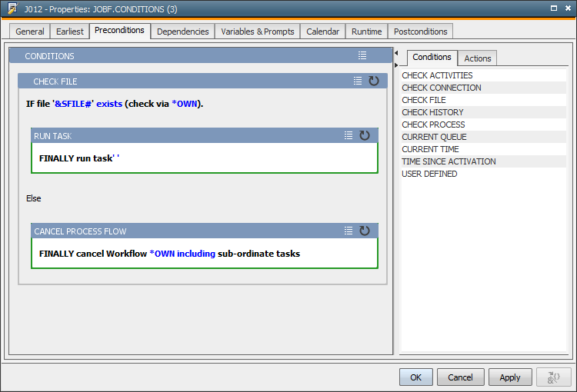The width and height of the screenshot is (577, 392).
Task: Go to the Variables & Prompts tab
Action: coord(258,32)
